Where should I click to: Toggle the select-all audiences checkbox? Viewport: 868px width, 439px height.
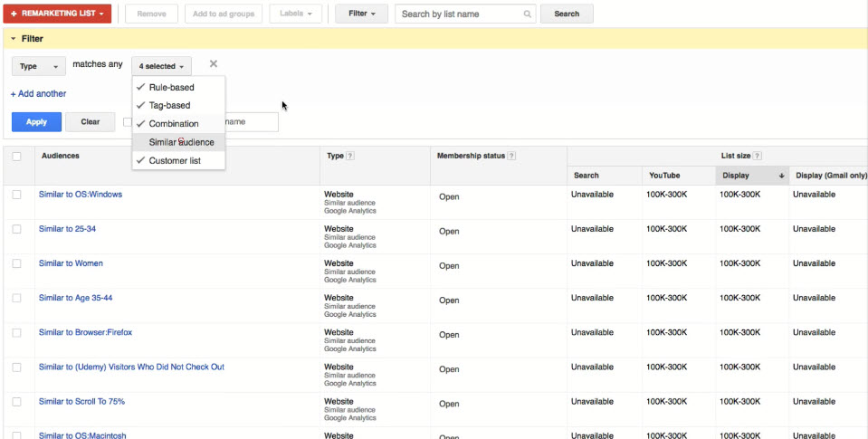tap(17, 157)
